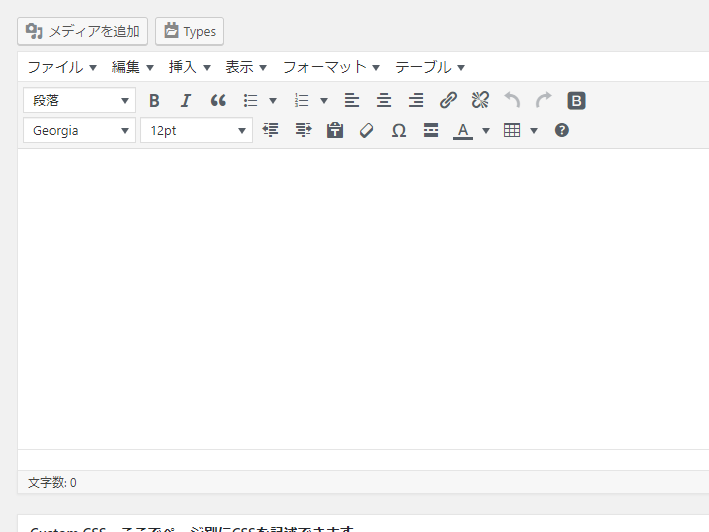Toggle bold formatting
This screenshot has width=709, height=532.
[x=154, y=100]
